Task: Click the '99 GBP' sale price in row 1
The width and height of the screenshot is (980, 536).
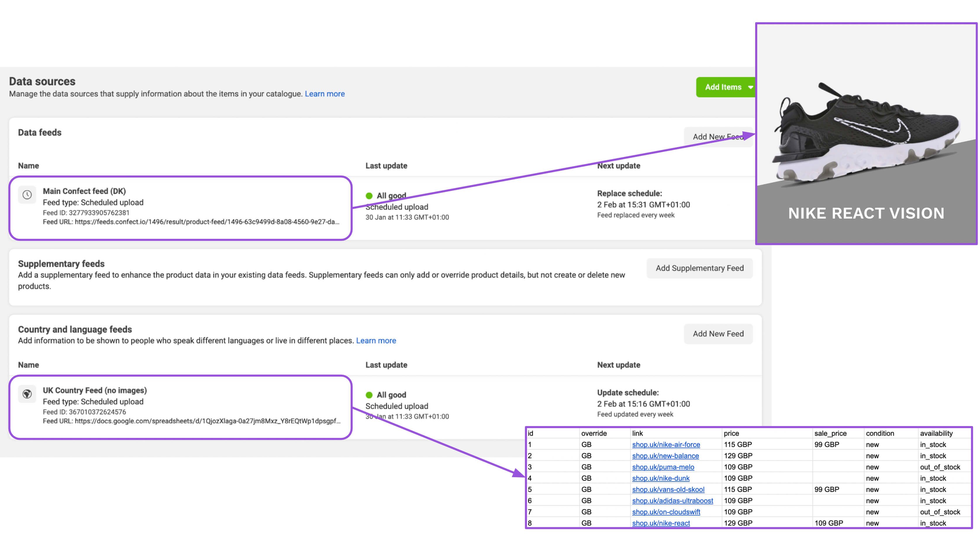Action: [x=827, y=444]
